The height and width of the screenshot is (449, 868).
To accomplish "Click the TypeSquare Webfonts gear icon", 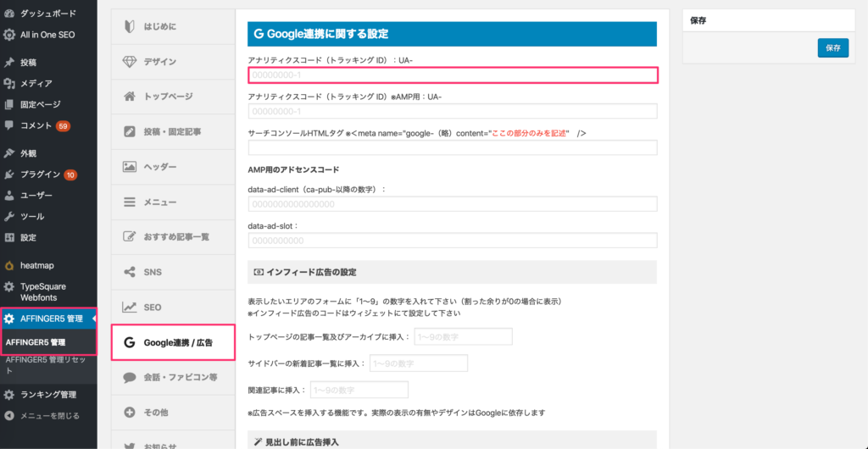I will pos(8,287).
